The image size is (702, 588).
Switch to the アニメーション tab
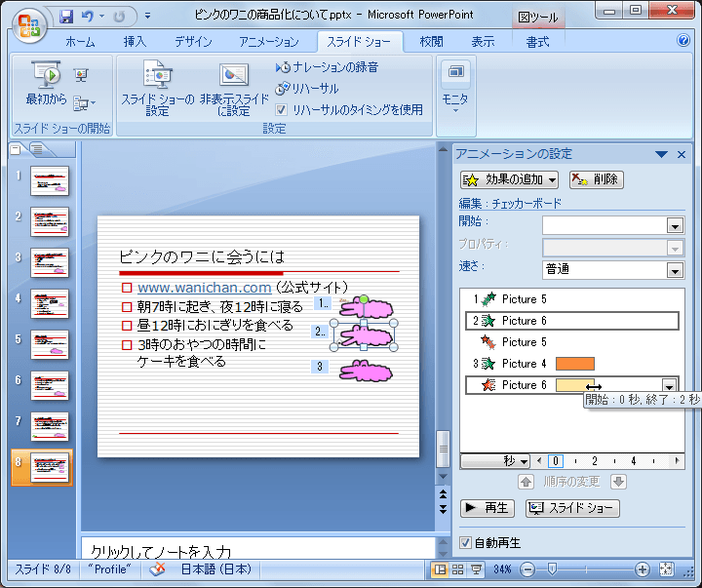click(x=269, y=42)
